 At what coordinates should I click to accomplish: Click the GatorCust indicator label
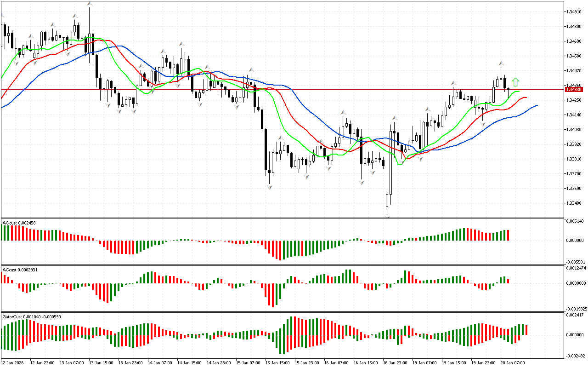point(31,316)
